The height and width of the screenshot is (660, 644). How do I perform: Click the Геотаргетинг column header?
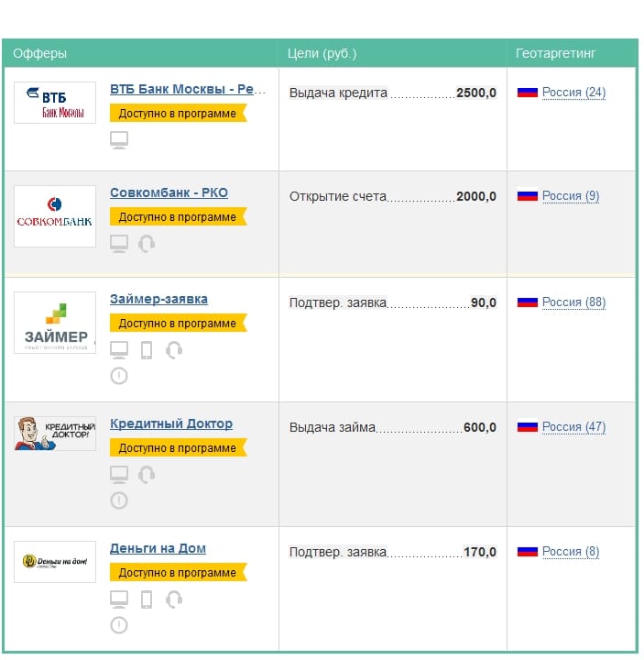click(x=556, y=53)
